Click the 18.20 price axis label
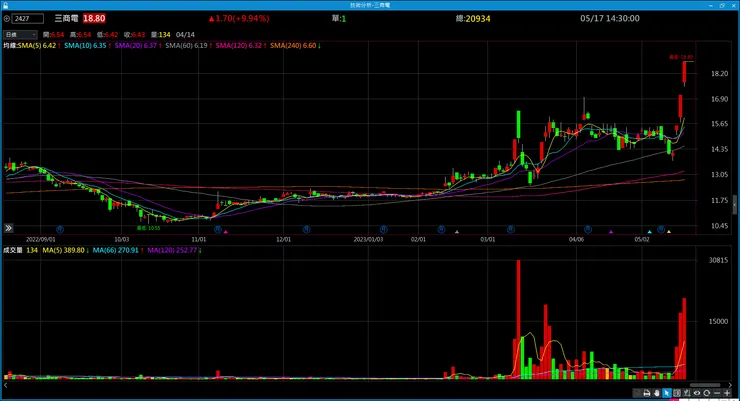 (x=719, y=74)
